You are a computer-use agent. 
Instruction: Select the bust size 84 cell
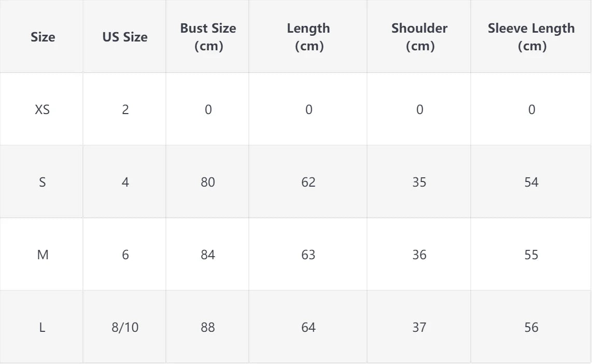[208, 255]
